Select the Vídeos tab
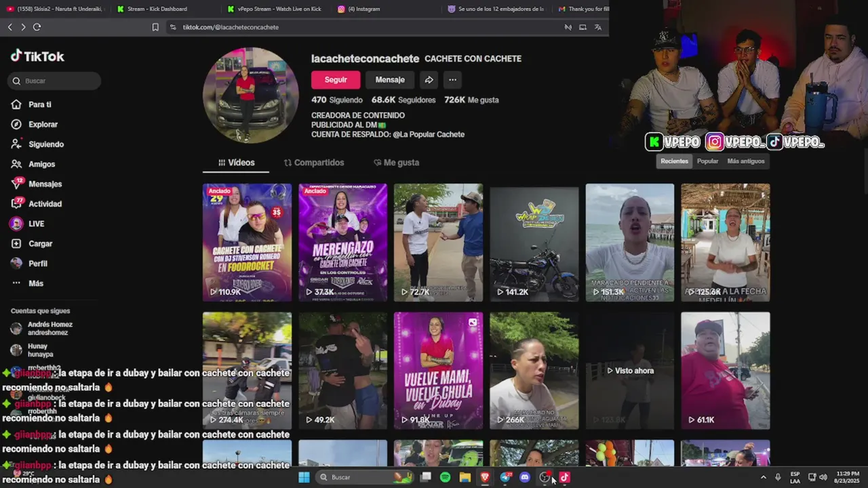Screen dimensions: 868x488 pyautogui.click(x=236, y=163)
